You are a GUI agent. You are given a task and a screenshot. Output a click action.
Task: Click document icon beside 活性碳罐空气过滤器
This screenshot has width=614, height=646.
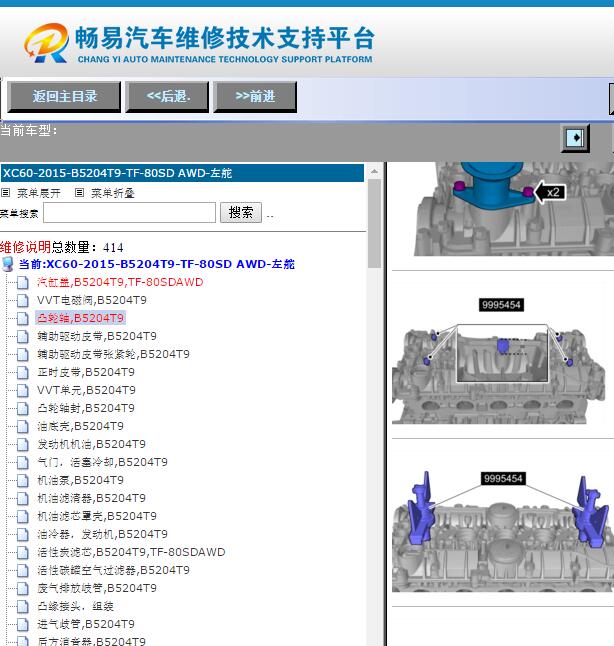pos(23,570)
